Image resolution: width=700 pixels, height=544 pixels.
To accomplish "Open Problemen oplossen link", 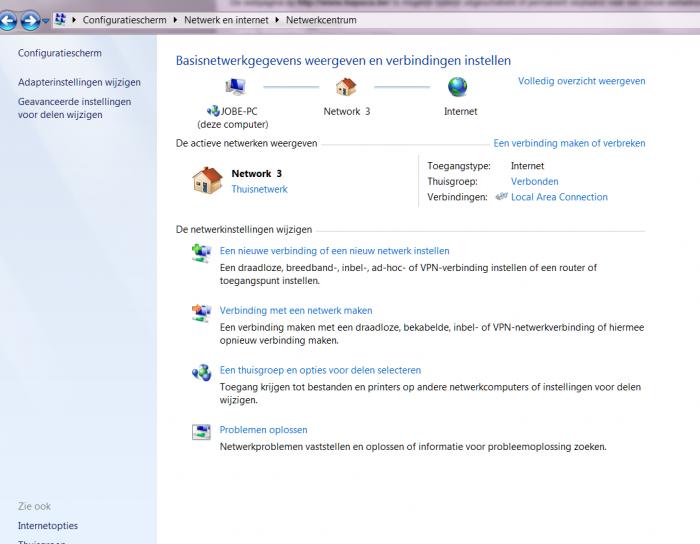I will [263, 430].
